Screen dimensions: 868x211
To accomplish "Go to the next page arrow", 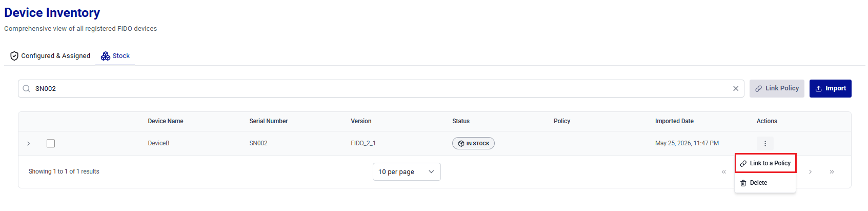I will [810, 172].
